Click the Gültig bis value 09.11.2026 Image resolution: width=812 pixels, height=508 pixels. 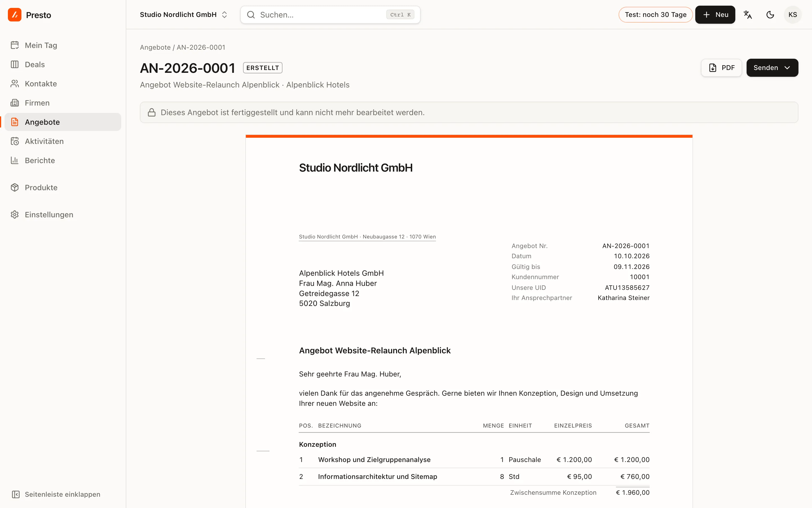click(x=632, y=267)
